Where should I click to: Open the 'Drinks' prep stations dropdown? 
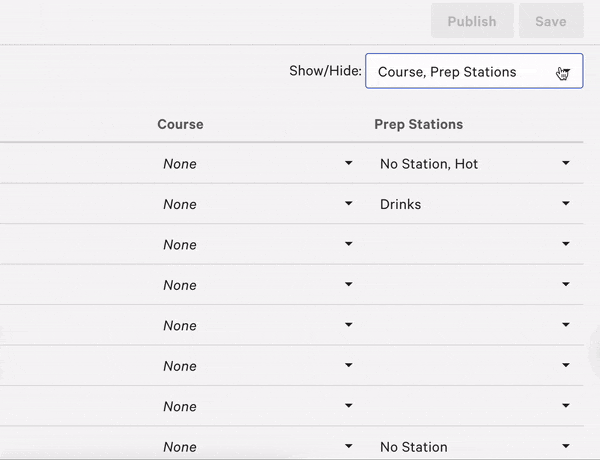pos(473,204)
